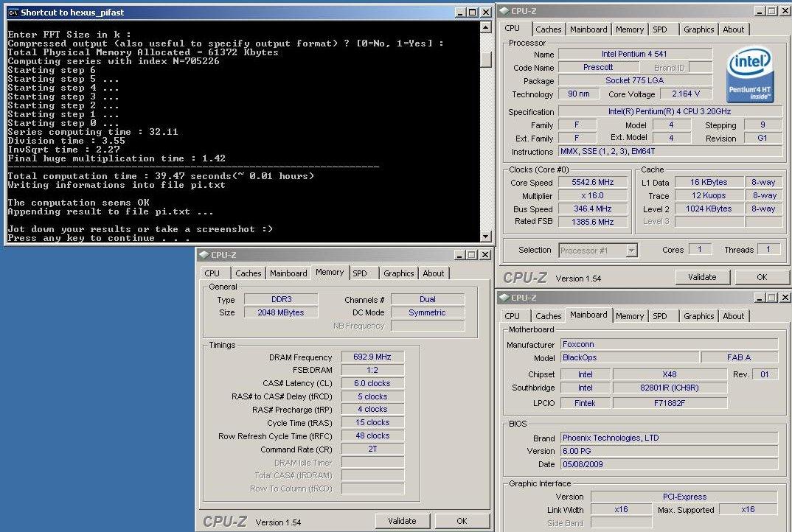The image size is (792, 532).
Task: Select the active CPU tab in the processor window
Action: (513, 28)
